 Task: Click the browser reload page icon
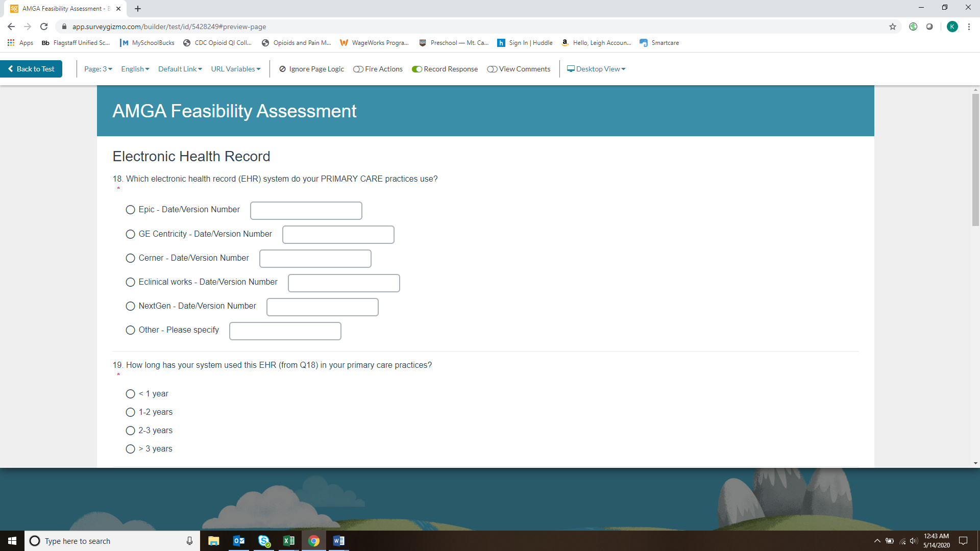(44, 27)
